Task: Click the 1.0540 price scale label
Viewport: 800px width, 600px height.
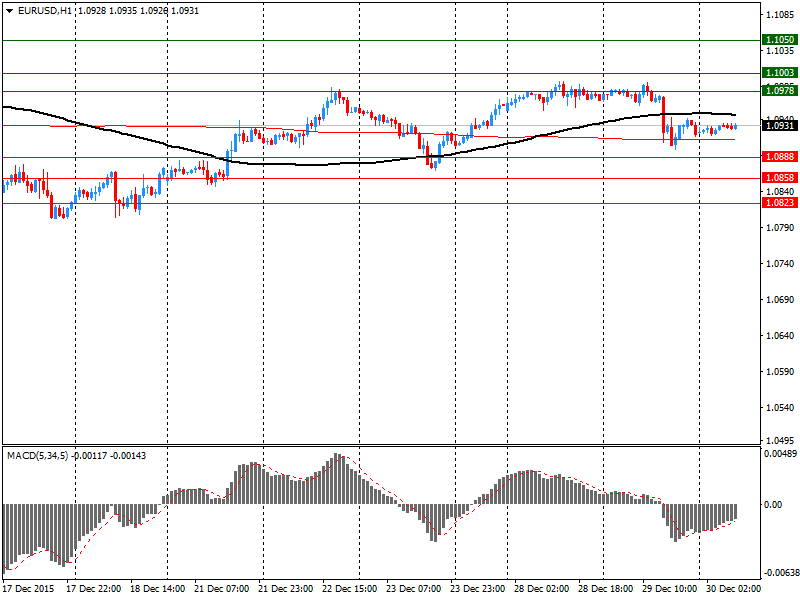Action: click(781, 408)
